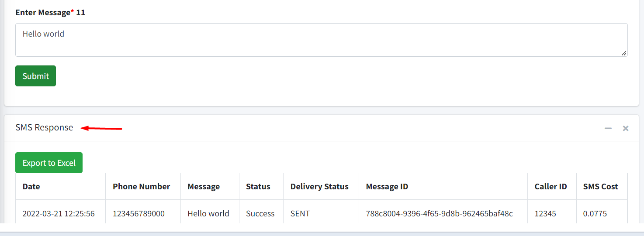The image size is (644, 236).
Task: Click the SENT delivery status cell
Action: pyautogui.click(x=300, y=213)
